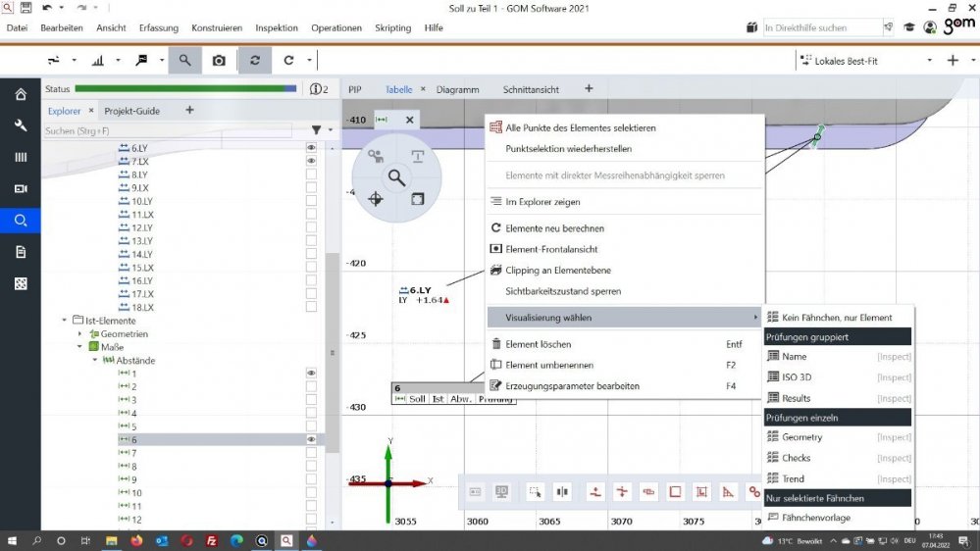The height and width of the screenshot is (551, 980).
Task: Choose Element löschen from context menu
Action: [538, 344]
